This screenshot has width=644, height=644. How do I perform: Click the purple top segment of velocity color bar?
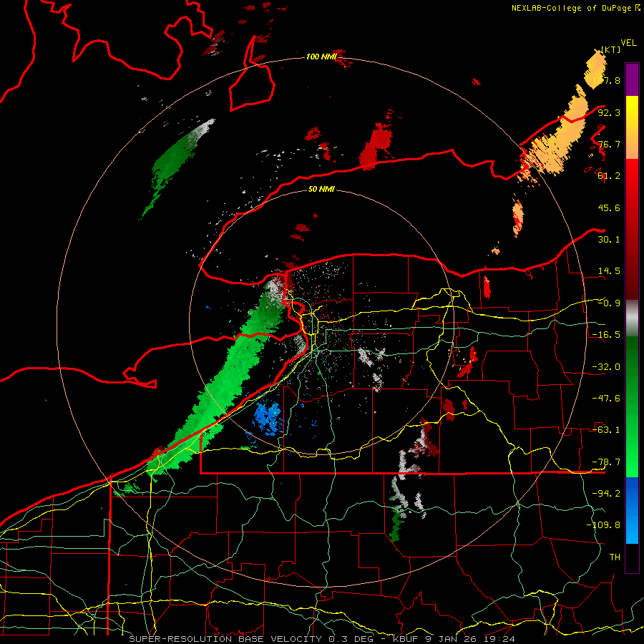632,79
